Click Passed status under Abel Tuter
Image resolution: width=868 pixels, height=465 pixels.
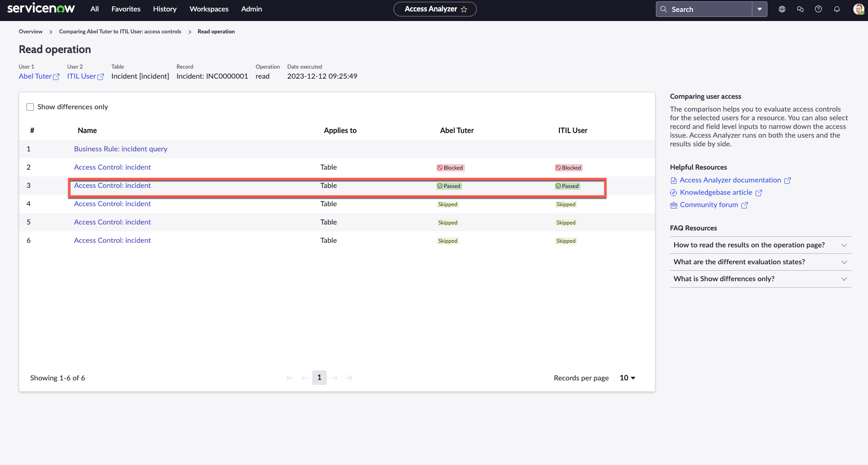[x=449, y=186]
